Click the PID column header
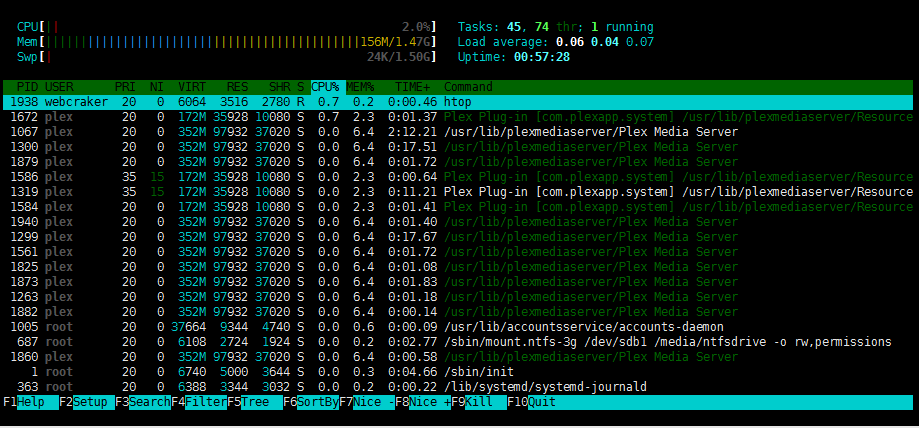 click(27, 87)
